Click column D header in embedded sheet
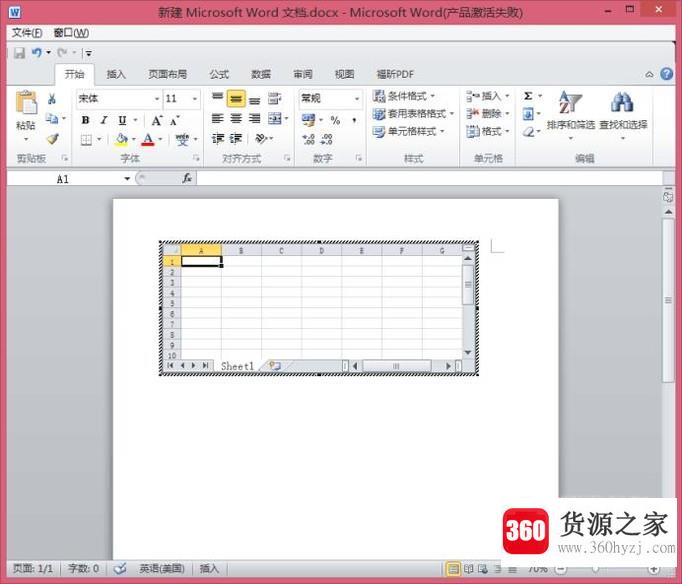The height and width of the screenshot is (584, 682). tap(321, 250)
